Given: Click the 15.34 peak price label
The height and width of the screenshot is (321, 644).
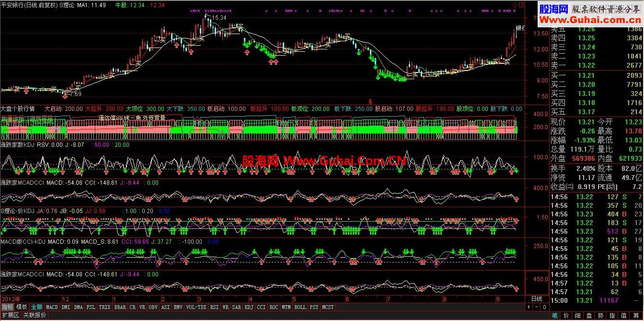Looking at the screenshot, I should [218, 18].
